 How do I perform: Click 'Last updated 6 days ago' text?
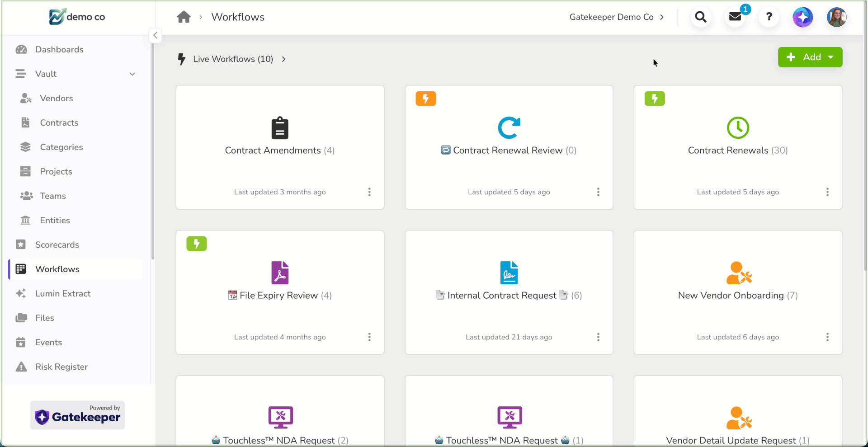pos(738,337)
